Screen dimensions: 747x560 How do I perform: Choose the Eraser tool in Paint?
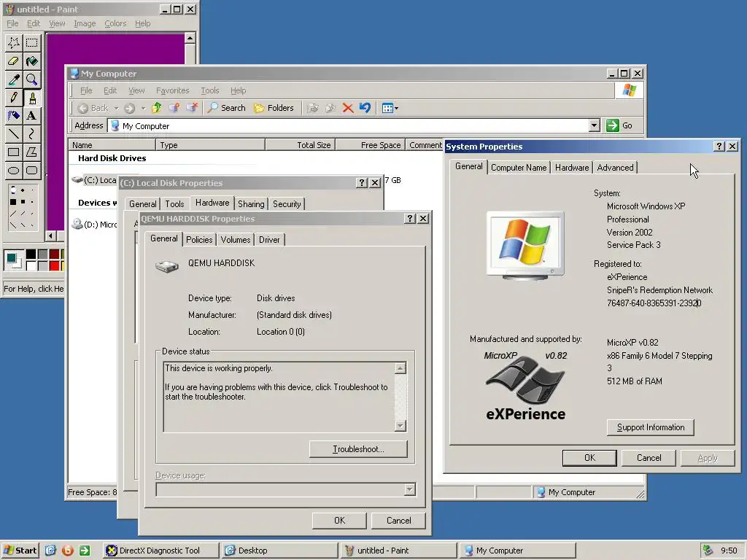(x=13, y=61)
